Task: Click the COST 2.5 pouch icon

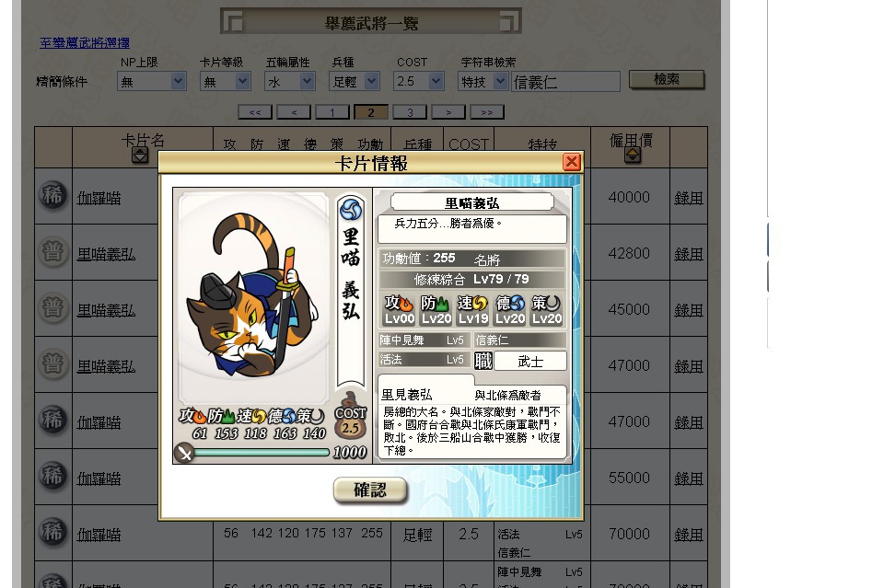Action: (350, 417)
